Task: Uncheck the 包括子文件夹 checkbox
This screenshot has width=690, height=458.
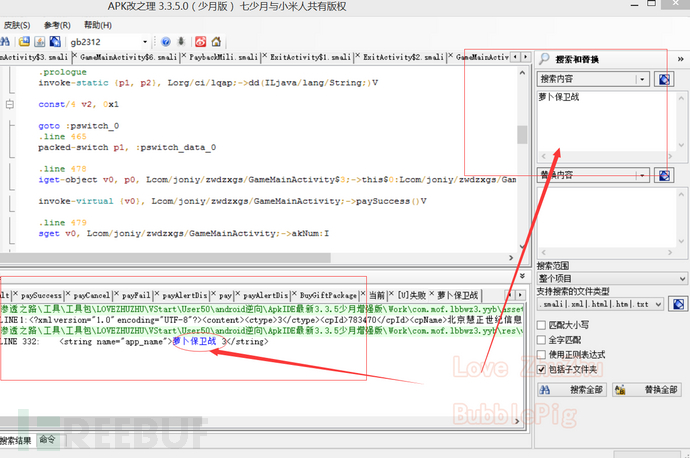Action: pos(542,369)
